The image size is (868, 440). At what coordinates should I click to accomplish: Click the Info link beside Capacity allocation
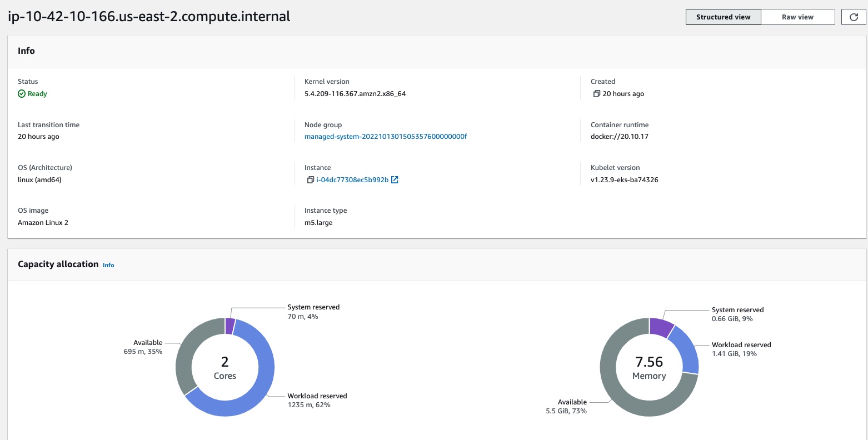pos(108,265)
